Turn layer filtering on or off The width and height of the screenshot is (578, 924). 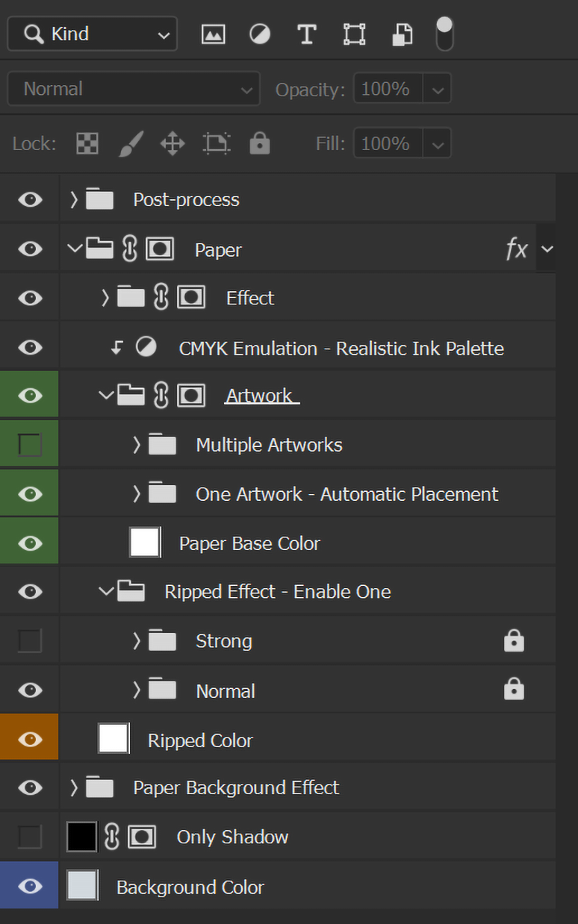pos(444,34)
